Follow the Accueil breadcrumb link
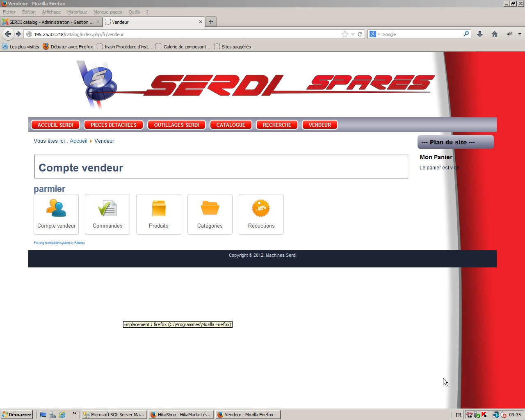 (x=78, y=141)
